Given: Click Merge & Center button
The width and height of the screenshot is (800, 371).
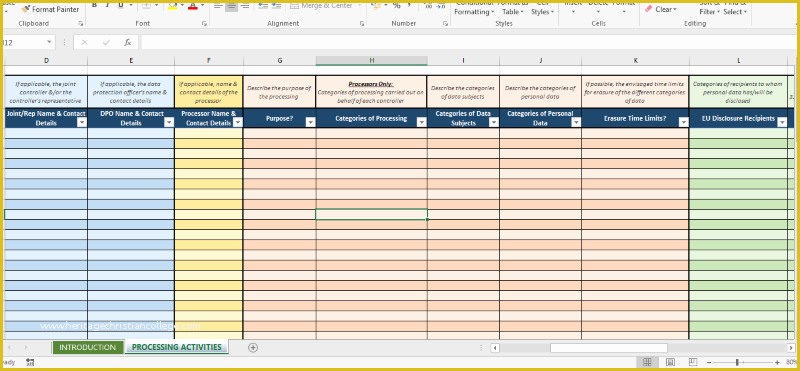Looking at the screenshot, I should (321, 6).
